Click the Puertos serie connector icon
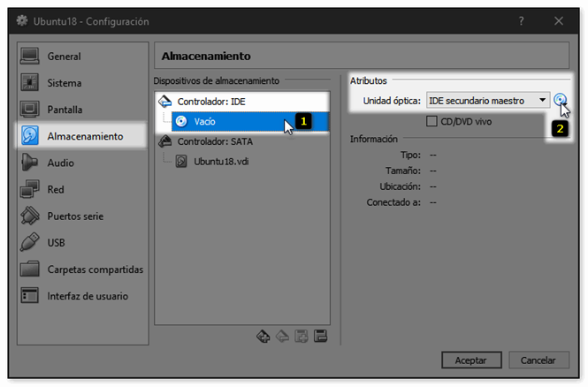588x387 pixels. click(x=30, y=216)
